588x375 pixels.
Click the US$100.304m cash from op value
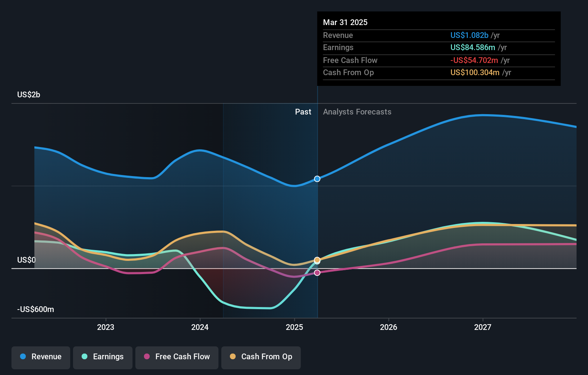click(x=475, y=73)
